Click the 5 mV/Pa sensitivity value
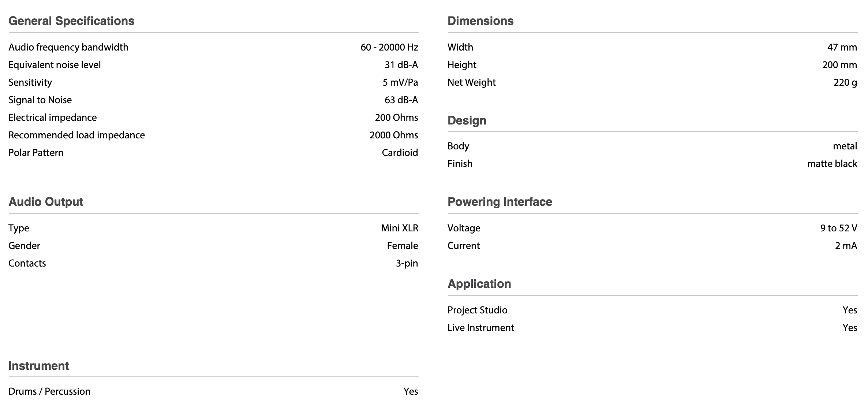The image size is (868, 413). coord(400,82)
